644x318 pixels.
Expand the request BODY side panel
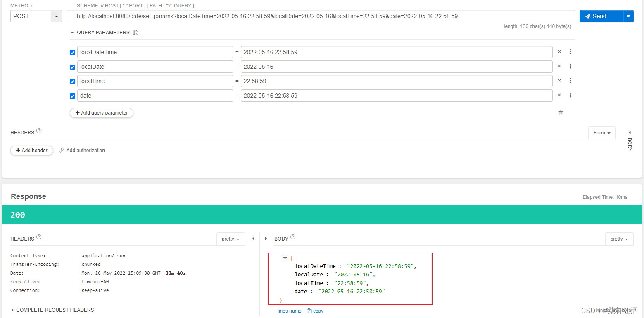630,141
